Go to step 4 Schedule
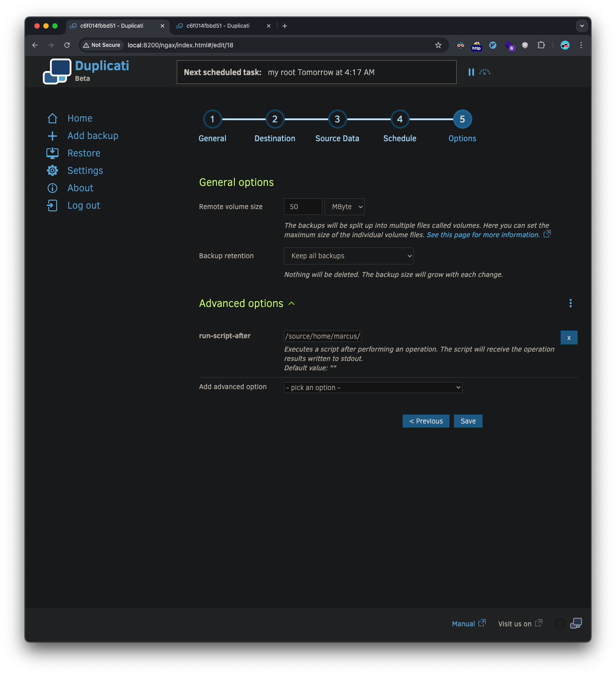Screen dimensions: 616x675 (400, 119)
